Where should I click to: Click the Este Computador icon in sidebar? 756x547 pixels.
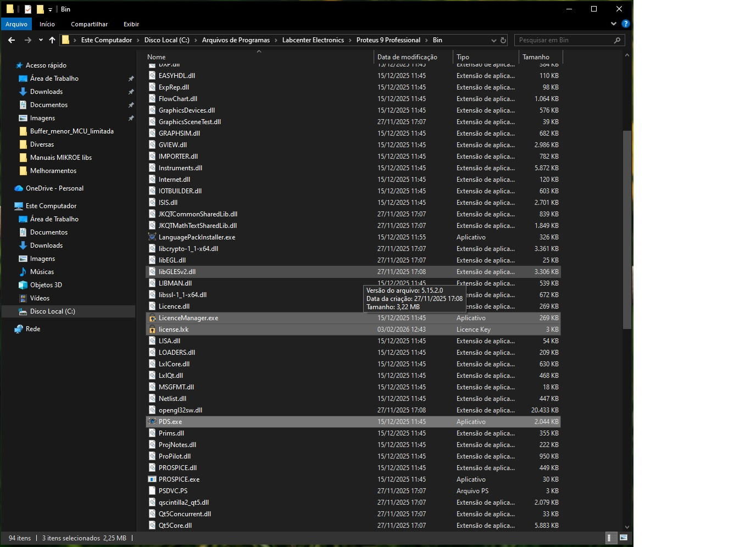[19, 206]
